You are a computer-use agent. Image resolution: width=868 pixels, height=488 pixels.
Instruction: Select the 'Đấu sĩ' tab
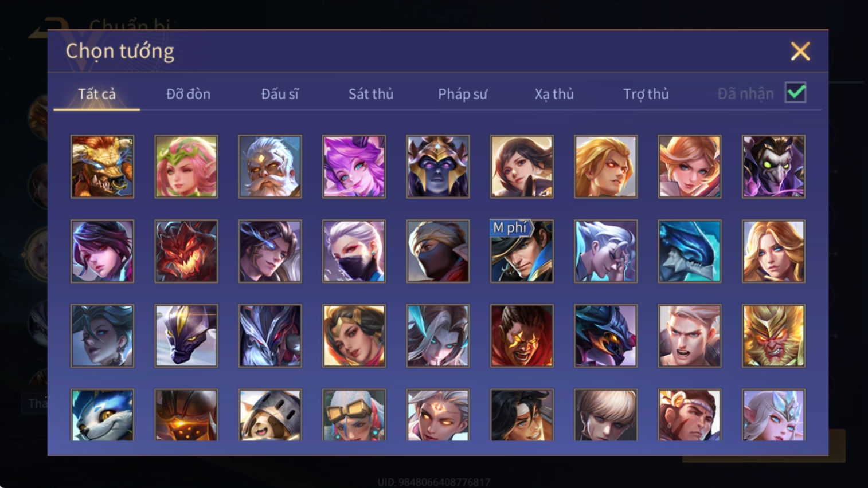tap(280, 94)
